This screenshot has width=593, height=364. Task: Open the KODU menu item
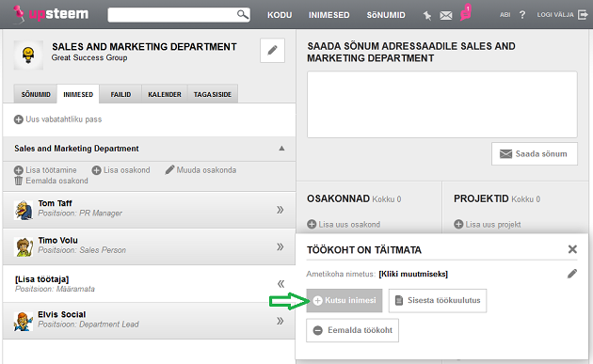click(280, 15)
